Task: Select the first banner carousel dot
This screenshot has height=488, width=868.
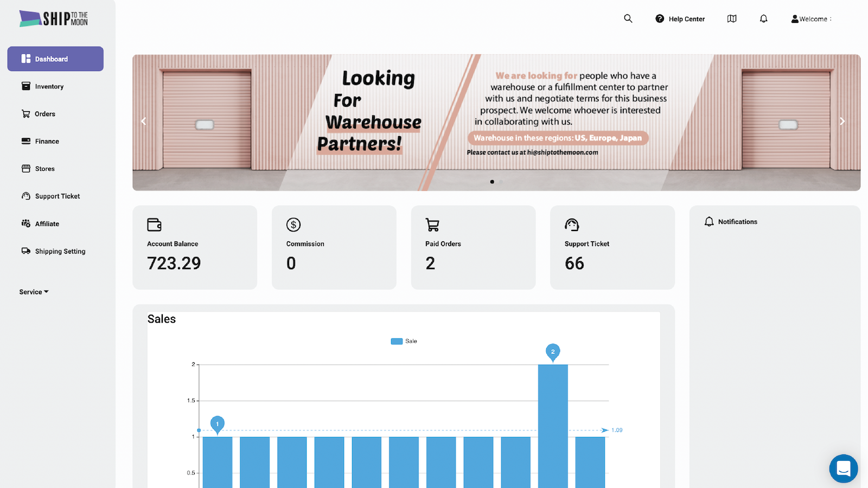Action: pos(492,182)
